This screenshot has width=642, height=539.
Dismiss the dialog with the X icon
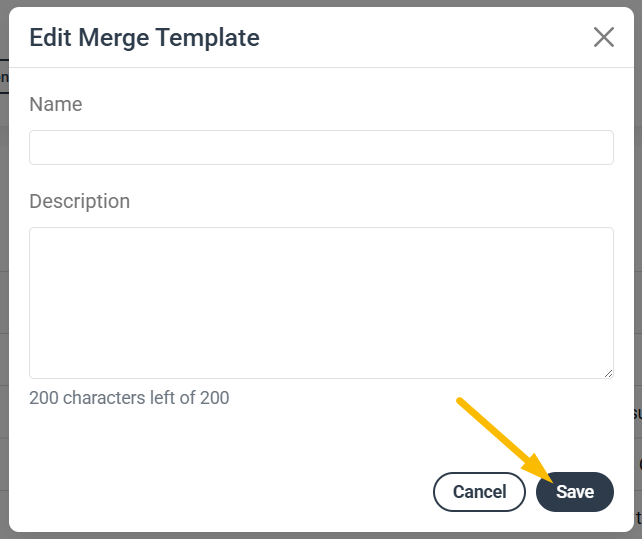click(604, 37)
